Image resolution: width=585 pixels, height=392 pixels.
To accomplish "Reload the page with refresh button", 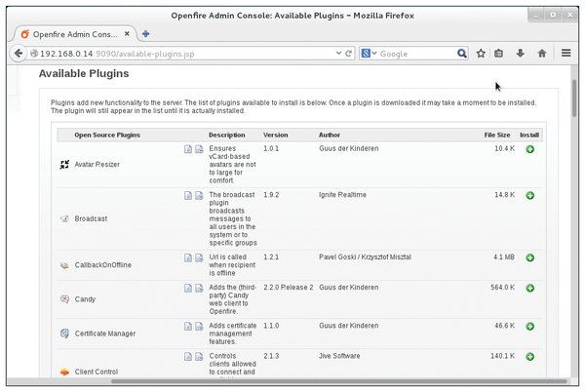I will coord(348,54).
